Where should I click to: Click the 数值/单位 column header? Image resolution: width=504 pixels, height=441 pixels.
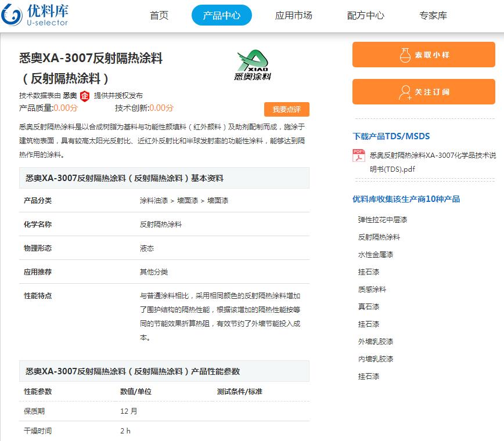coord(136,392)
